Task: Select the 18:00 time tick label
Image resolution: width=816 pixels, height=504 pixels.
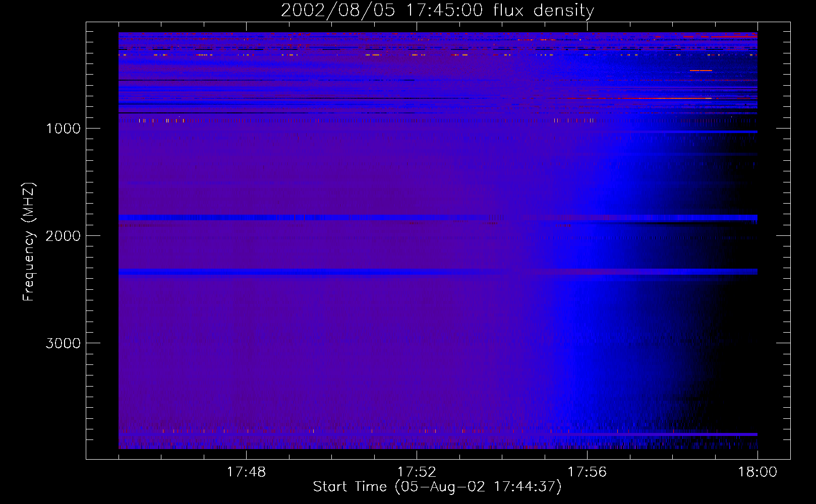Action: 757,472
